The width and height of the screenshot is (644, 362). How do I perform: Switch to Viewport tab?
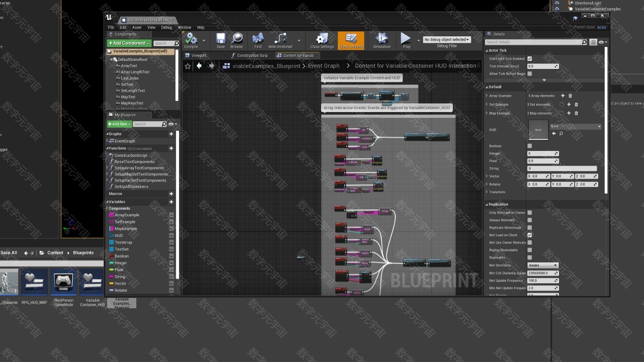199,55
